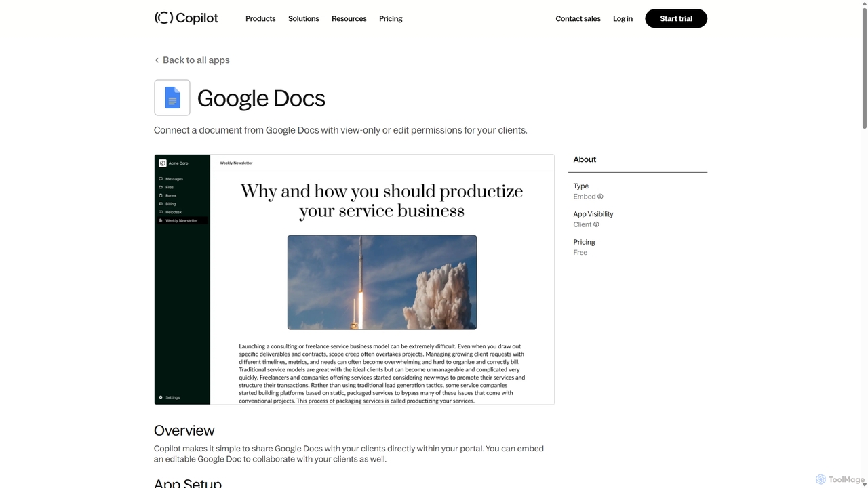This screenshot has height=488, width=868.
Task: Click the Free pricing value
Action: (x=580, y=252)
